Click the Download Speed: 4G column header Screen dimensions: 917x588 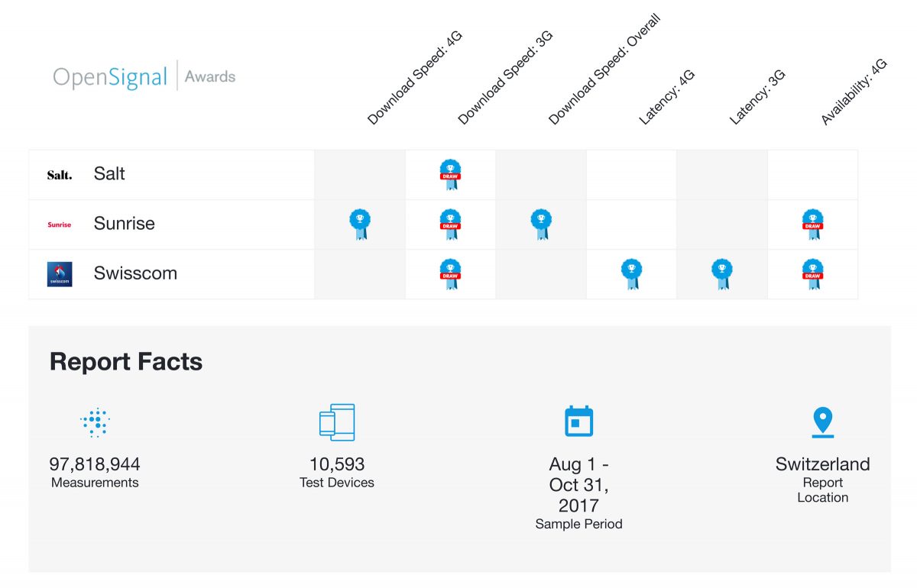[415, 77]
